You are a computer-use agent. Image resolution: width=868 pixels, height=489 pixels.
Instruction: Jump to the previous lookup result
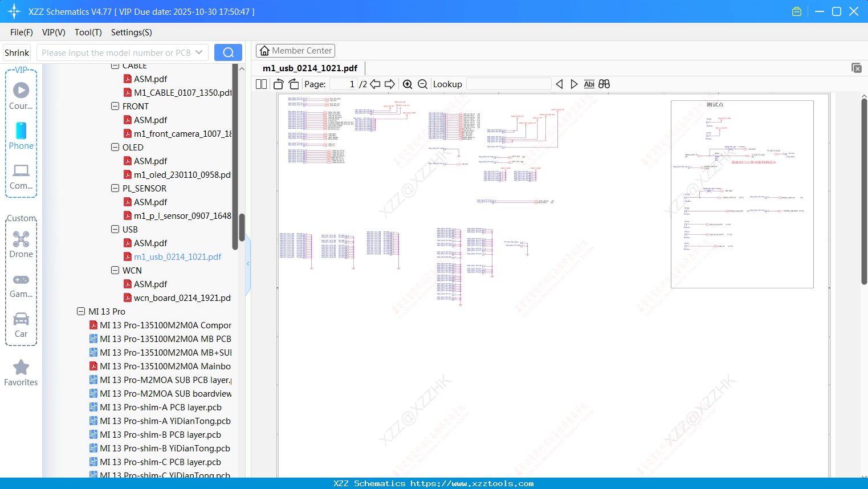559,84
